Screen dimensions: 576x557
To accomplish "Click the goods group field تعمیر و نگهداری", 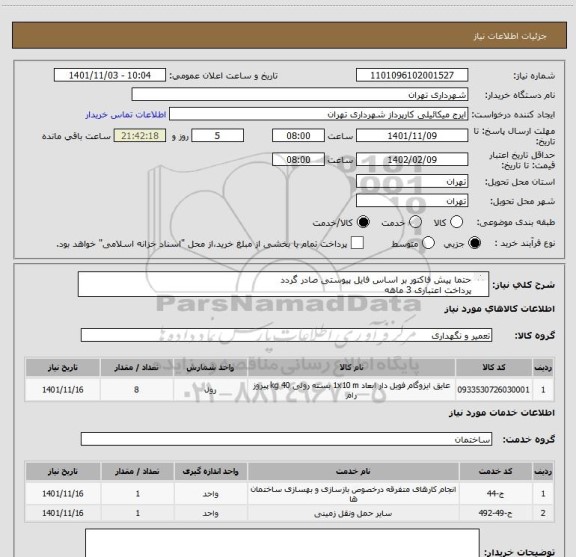I will pos(286,335).
